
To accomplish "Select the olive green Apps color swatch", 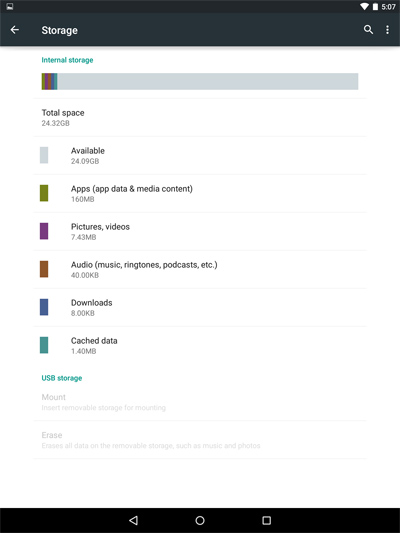I will click(44, 193).
